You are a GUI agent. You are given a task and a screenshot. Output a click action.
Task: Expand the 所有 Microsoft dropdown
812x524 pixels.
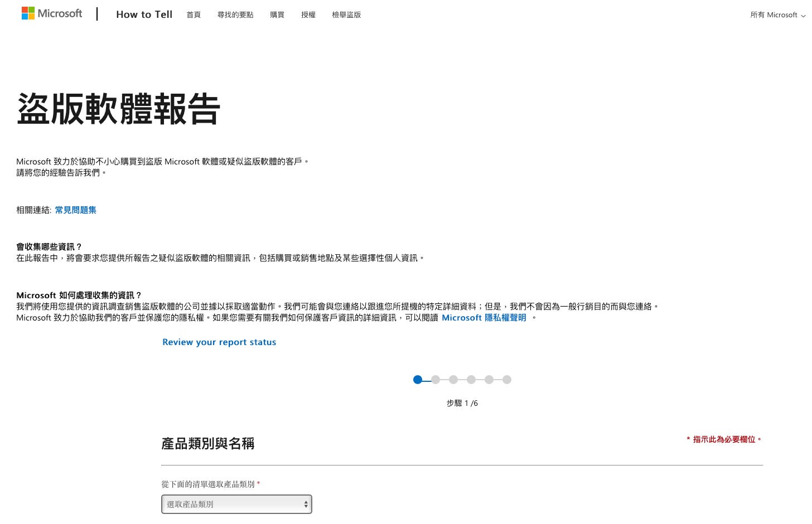(x=777, y=15)
